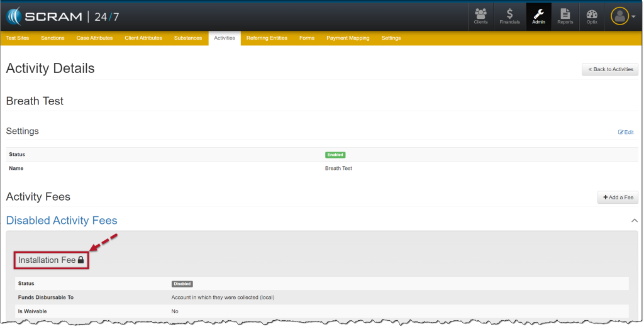The width and height of the screenshot is (644, 329).
Task: Select the Payment Mapping tab
Action: (x=348, y=38)
